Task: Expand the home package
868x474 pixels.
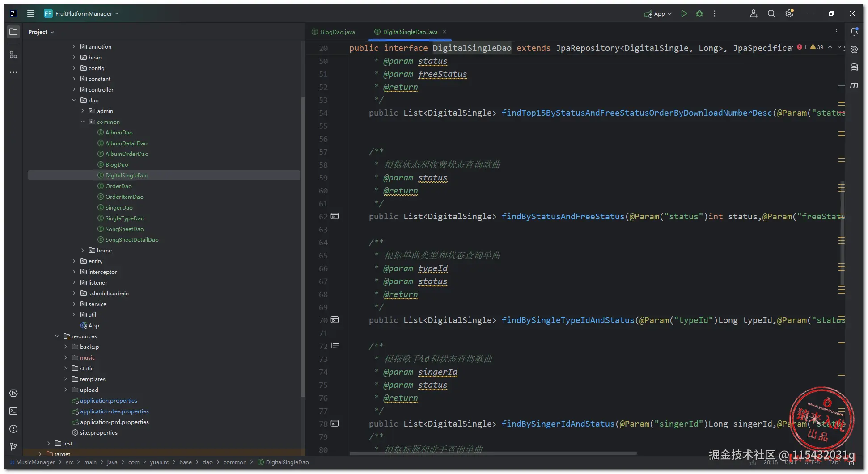Action: [x=83, y=251]
